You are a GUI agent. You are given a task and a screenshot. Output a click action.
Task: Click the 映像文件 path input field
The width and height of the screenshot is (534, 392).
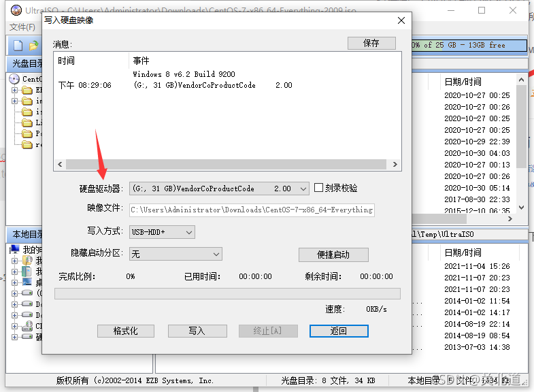coord(252,210)
